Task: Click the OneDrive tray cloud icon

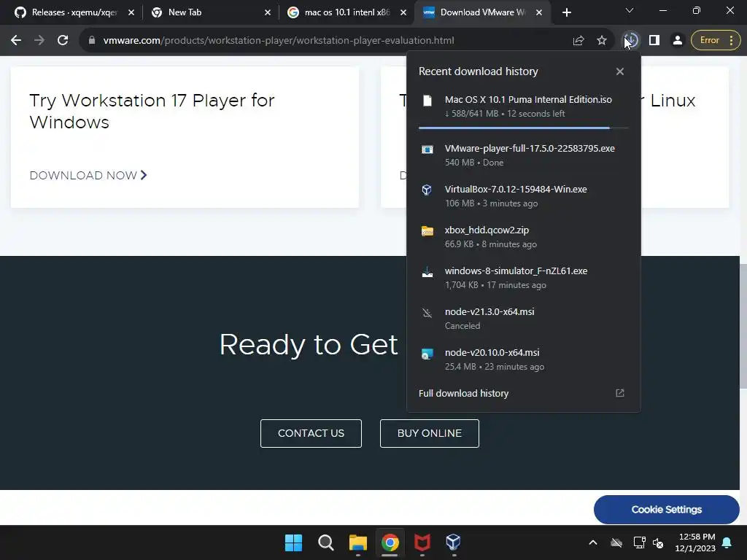Action: click(616, 542)
